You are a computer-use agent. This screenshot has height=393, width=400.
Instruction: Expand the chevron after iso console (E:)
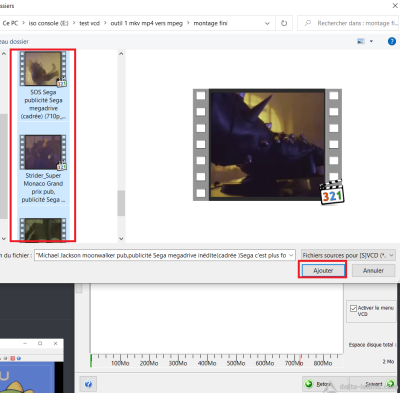click(73, 23)
